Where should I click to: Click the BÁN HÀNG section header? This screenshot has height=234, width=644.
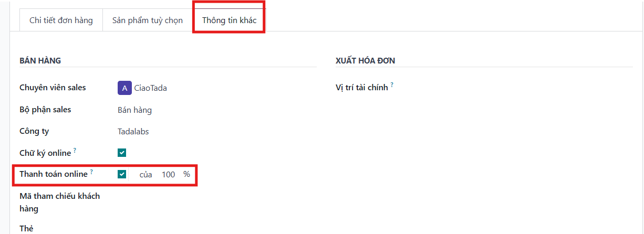pos(40,60)
